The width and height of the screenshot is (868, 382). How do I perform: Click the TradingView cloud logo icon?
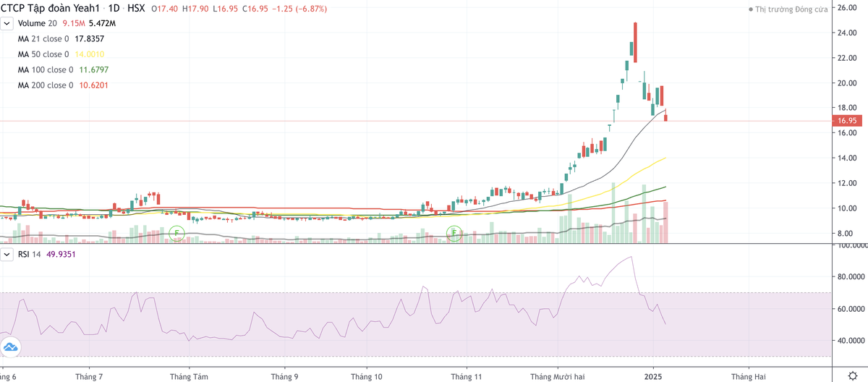coord(11,349)
